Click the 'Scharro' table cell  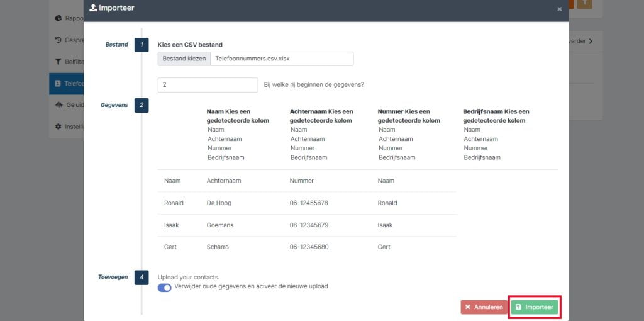(218, 247)
